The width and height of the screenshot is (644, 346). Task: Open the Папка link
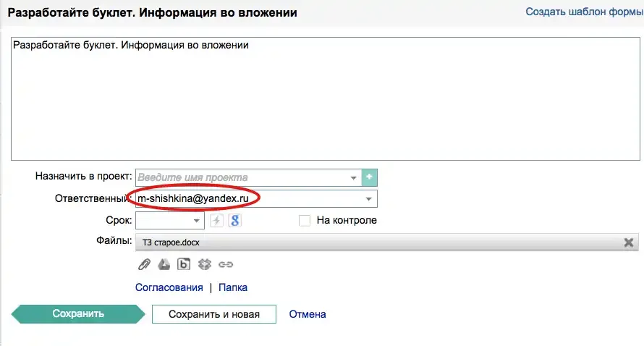point(233,287)
